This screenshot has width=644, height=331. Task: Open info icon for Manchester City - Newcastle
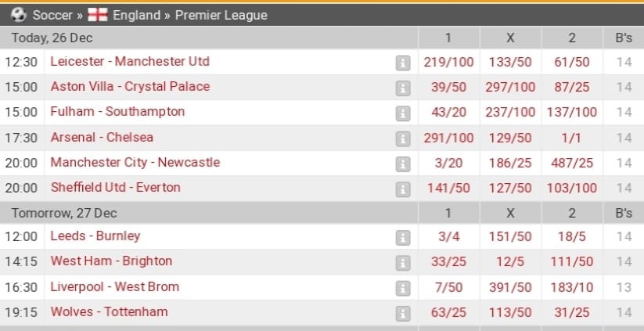click(403, 164)
